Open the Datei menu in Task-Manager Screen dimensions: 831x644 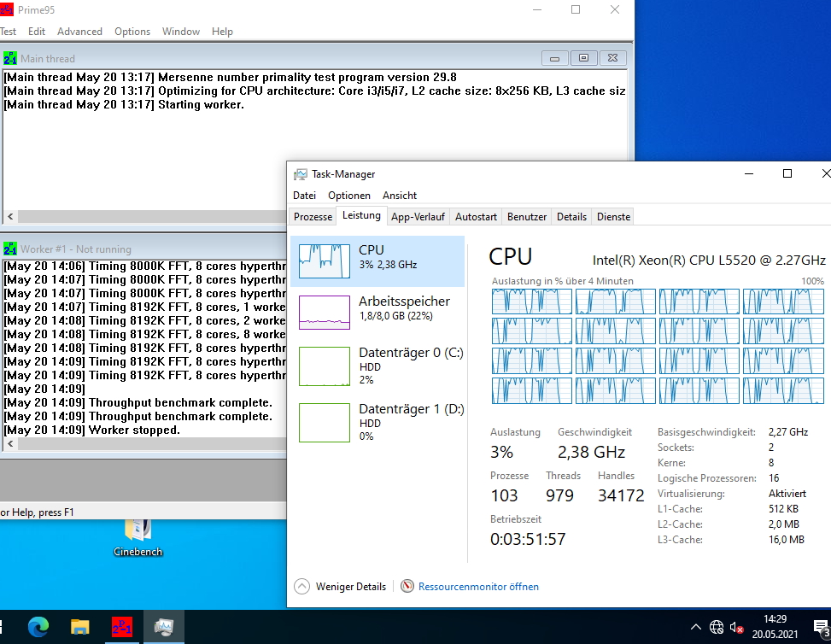coord(304,195)
